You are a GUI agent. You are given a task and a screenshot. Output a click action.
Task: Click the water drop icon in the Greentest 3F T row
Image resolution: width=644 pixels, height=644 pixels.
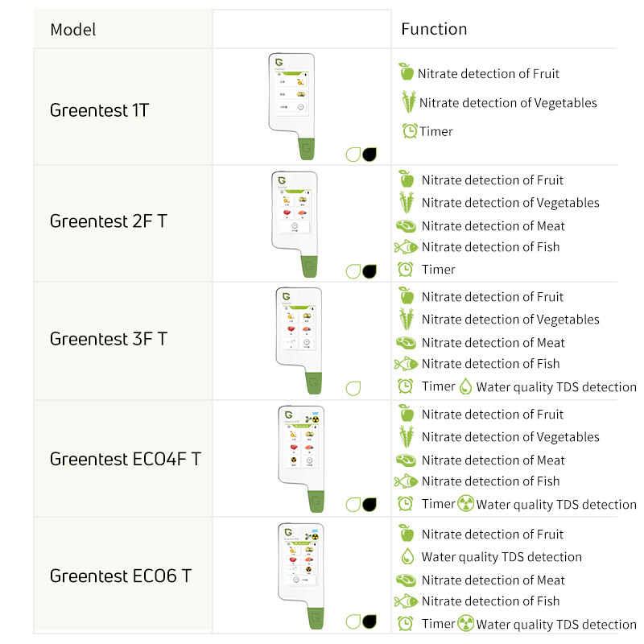pyautogui.click(x=465, y=387)
